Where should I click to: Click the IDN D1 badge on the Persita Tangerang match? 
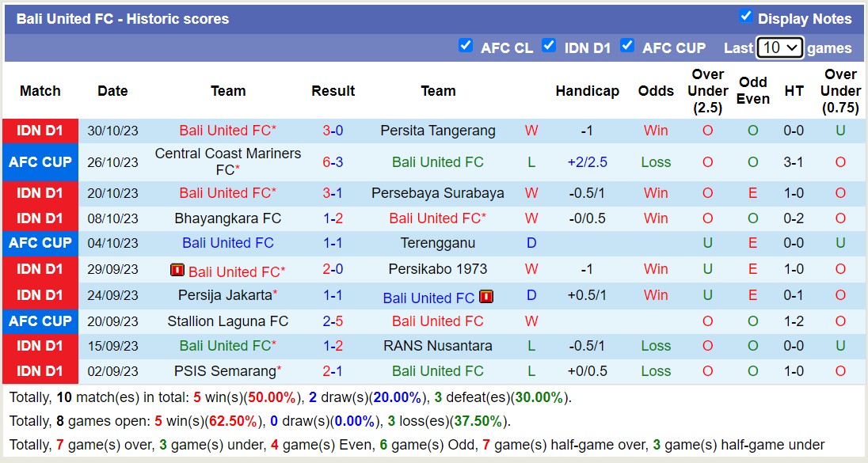point(40,131)
